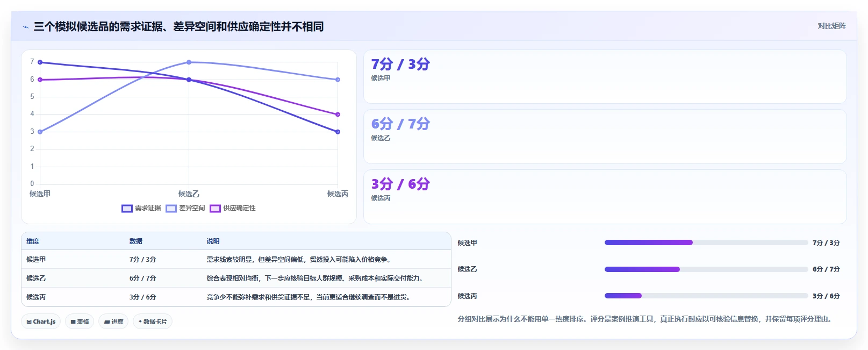Click 需求证据 data point at 候选甲 value 7

[x=40, y=62]
